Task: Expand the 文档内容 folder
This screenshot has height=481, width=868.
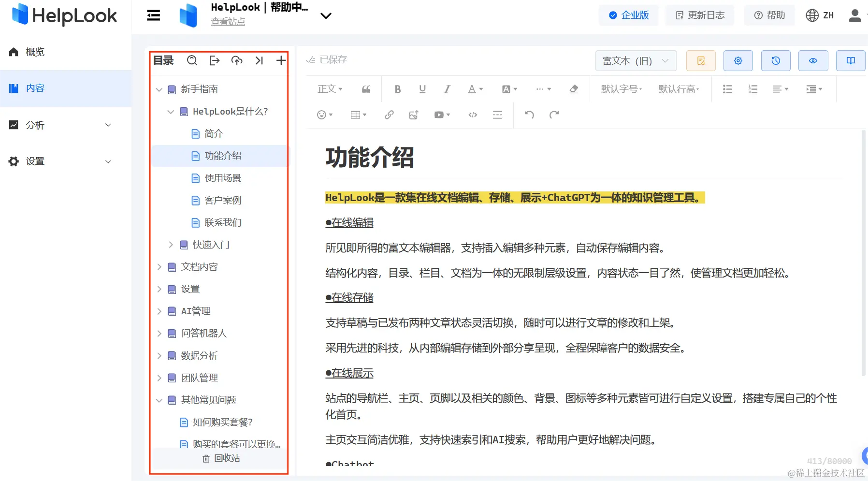Action: click(x=159, y=267)
